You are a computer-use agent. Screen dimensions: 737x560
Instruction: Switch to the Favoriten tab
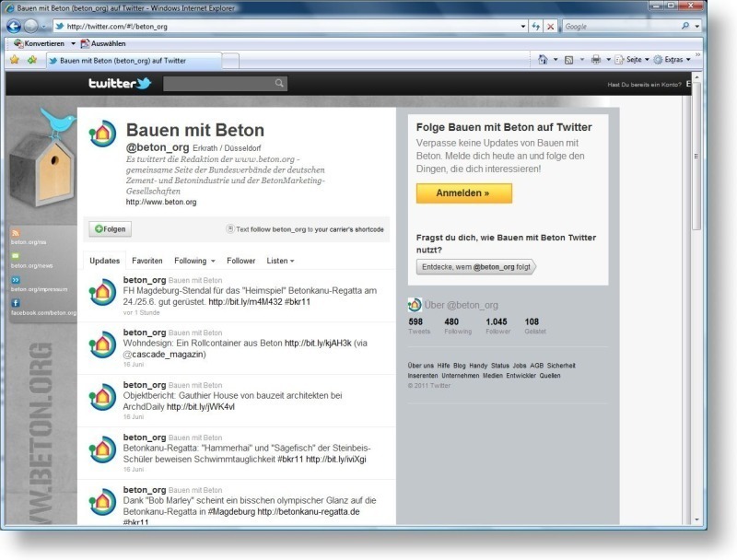pyautogui.click(x=147, y=261)
